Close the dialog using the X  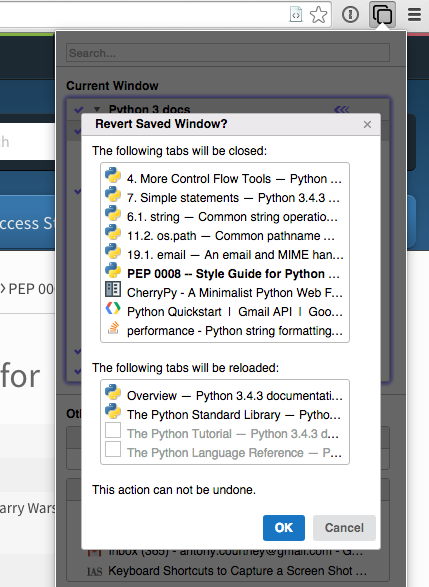[x=367, y=124]
